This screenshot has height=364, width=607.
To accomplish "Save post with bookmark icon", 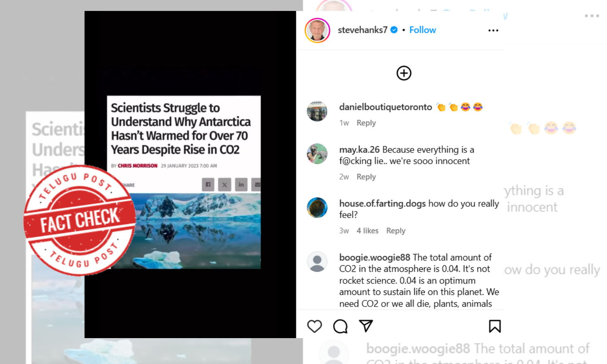I will 495,326.
